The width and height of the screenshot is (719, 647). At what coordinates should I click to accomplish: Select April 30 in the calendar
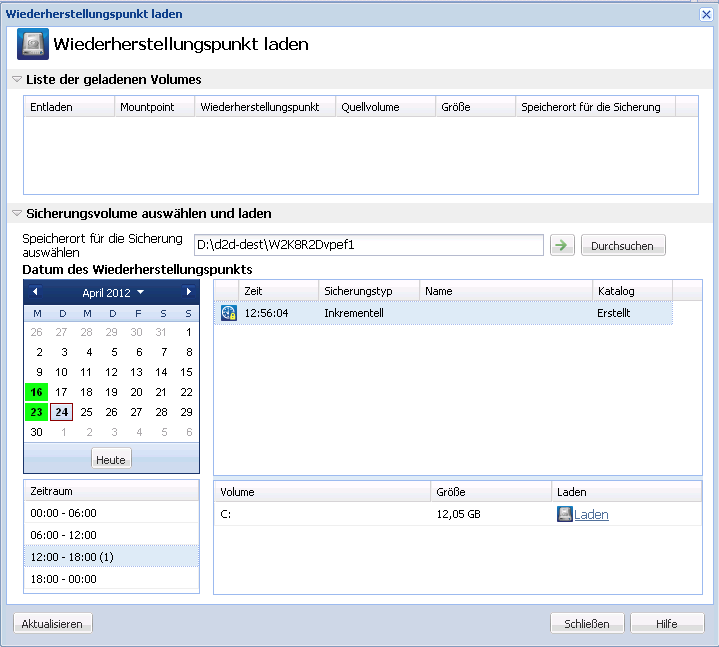37,432
